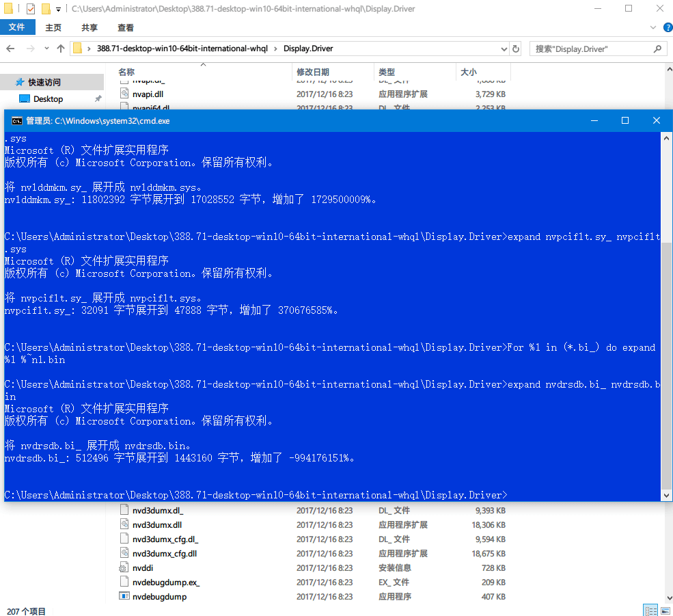
Task: Click the Display.Driver breadcrumb
Action: pyautogui.click(x=307, y=49)
